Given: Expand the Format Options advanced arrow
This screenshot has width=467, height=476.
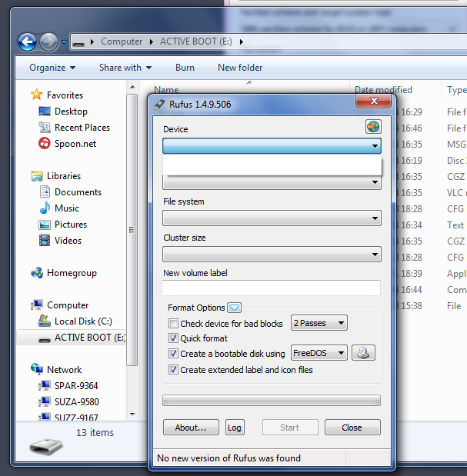Looking at the screenshot, I should tap(234, 308).
